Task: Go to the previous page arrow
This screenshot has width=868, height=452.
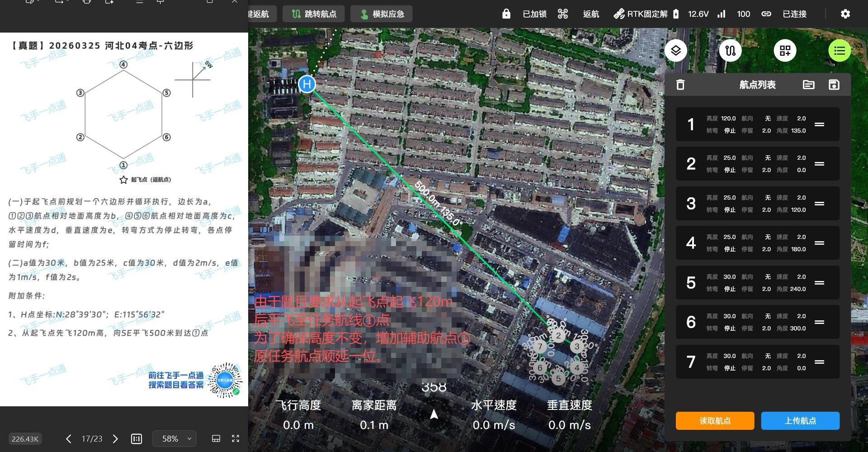Action: (x=68, y=438)
